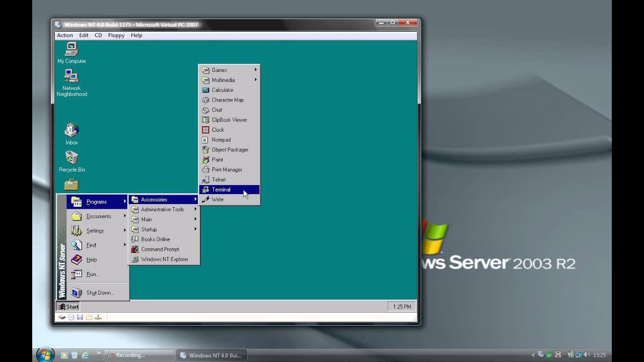Open the Help menu in Virtual PC

(x=136, y=35)
